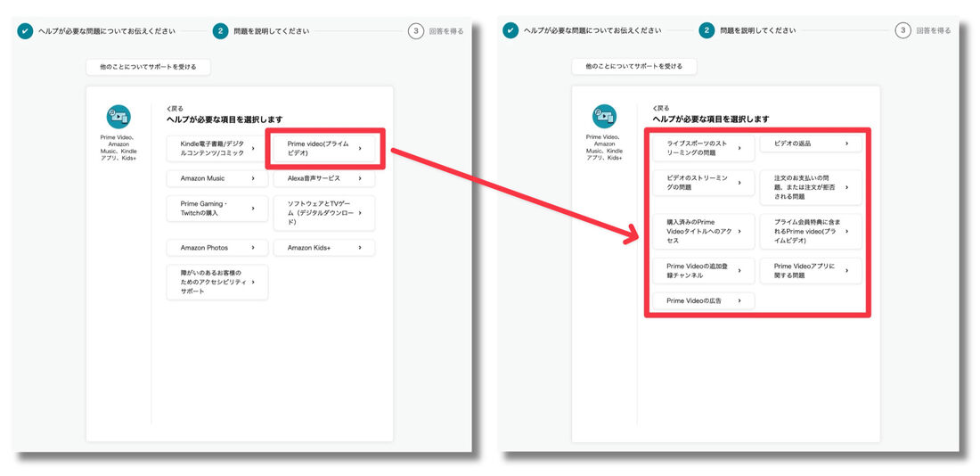980x476 pixels.
Task: Open the Alexa音声サービス option
Action: (324, 178)
